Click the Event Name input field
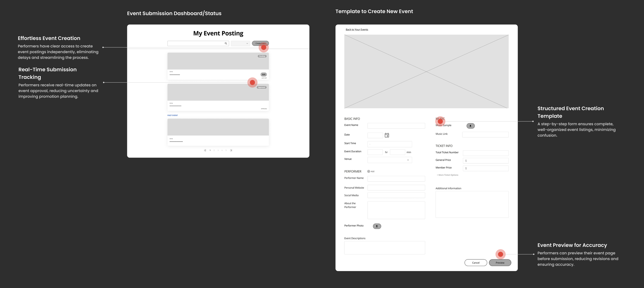 396,126
